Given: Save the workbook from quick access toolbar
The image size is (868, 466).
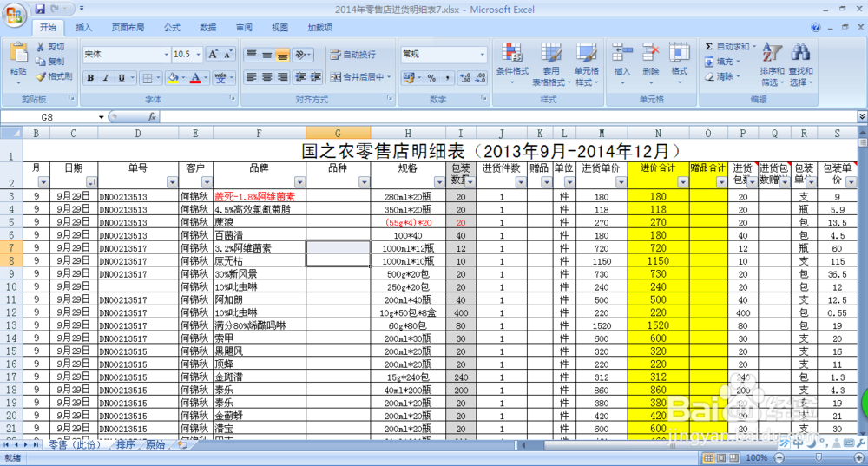Looking at the screenshot, I should point(40,9).
